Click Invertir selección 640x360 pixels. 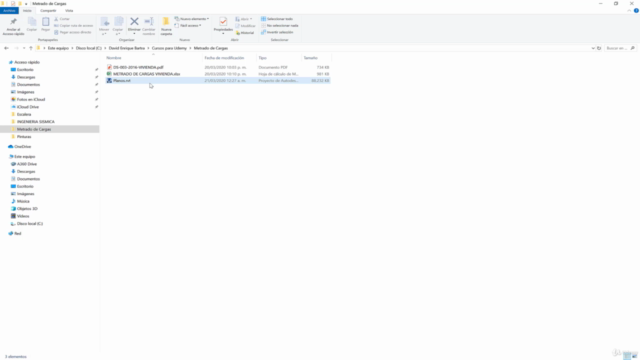[277, 32]
